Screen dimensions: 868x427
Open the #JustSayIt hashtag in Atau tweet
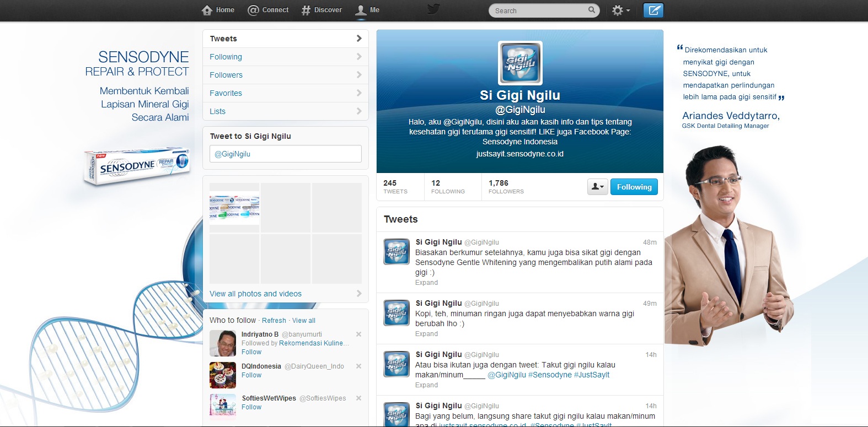tap(592, 375)
